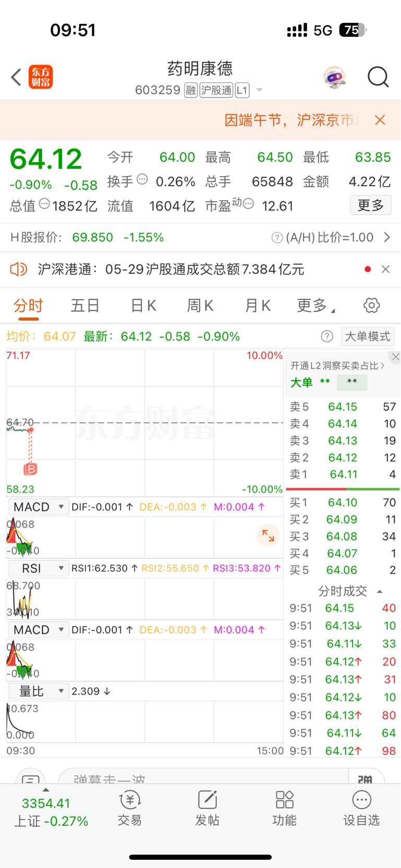Open the RSI indicator dropdown
401x868 pixels.
coord(39,568)
